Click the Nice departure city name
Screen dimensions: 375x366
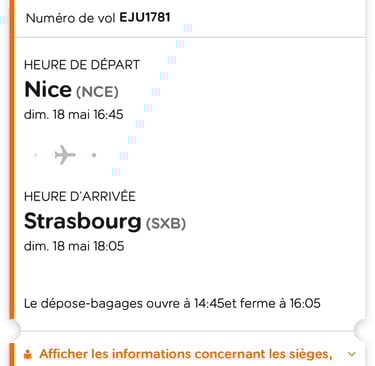(x=48, y=90)
